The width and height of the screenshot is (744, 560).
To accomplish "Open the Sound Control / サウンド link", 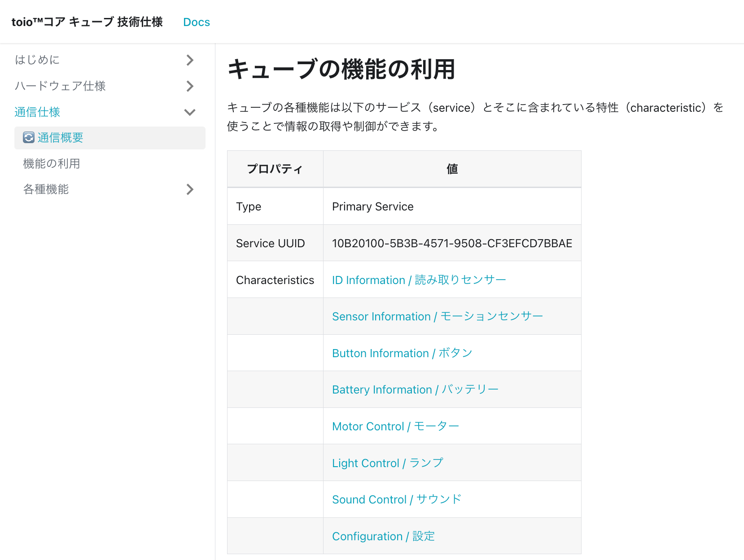I will coord(396,499).
